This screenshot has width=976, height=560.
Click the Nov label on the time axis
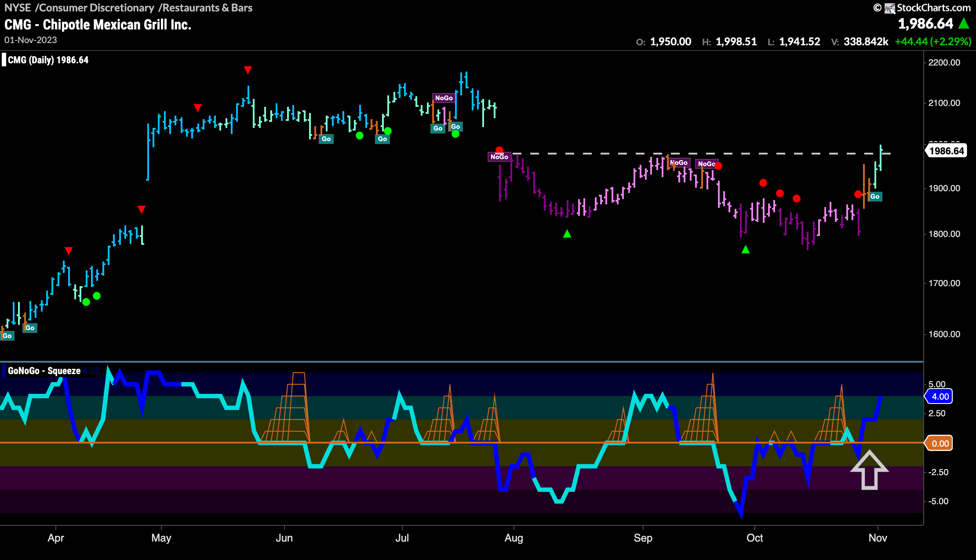[x=878, y=538]
